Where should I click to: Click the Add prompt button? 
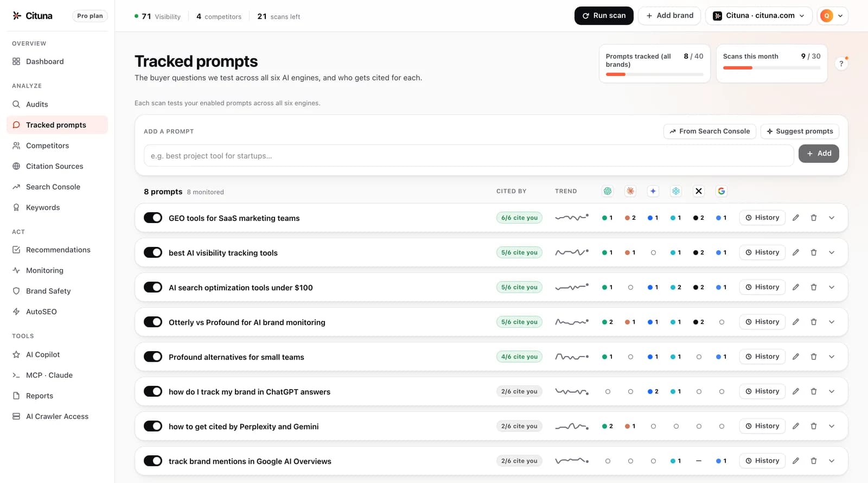pyautogui.click(x=819, y=154)
